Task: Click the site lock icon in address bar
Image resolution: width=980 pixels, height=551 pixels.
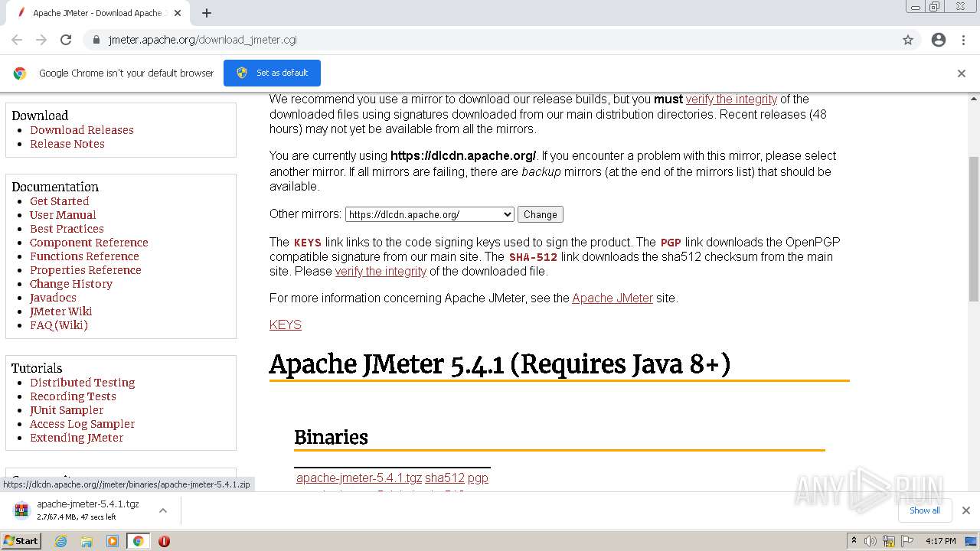Action: (96, 40)
